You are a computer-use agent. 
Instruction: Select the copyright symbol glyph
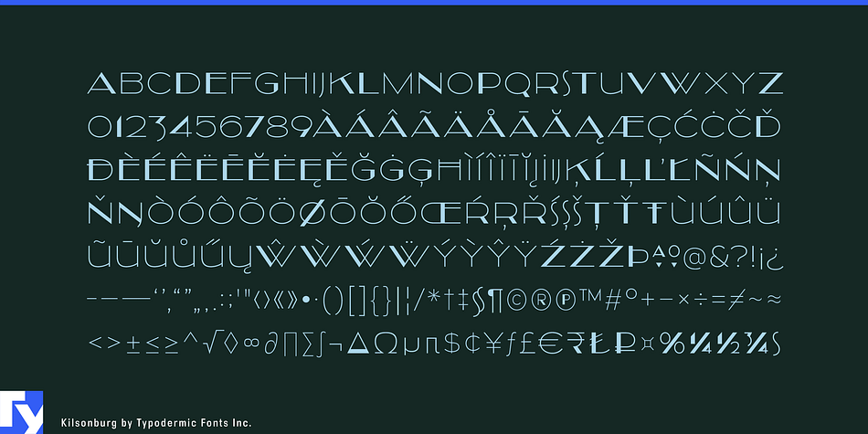(517, 302)
